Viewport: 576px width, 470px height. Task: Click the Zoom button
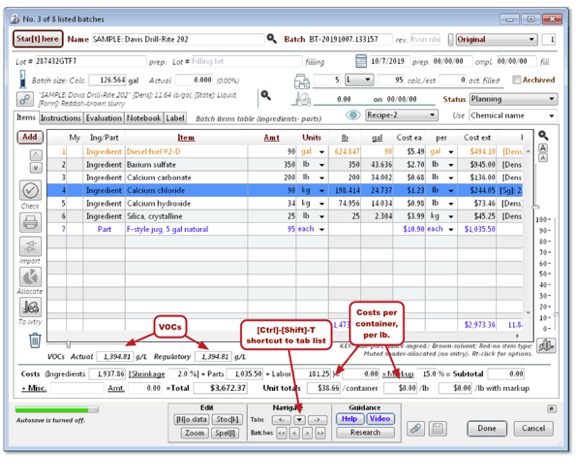pos(195,433)
